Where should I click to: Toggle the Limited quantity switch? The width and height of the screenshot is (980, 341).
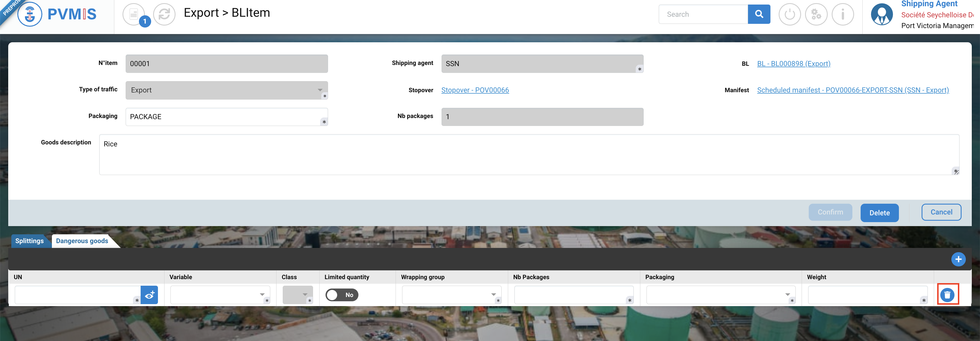pyautogui.click(x=342, y=295)
